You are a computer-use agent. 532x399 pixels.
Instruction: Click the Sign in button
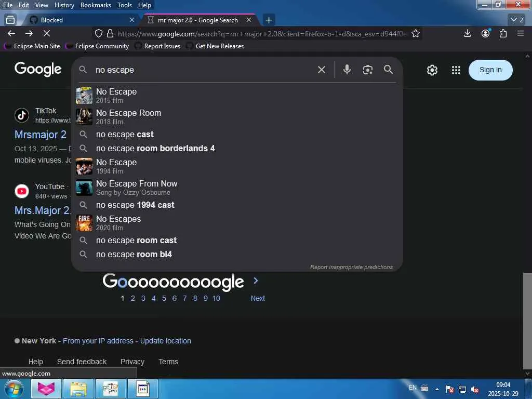pos(490,70)
